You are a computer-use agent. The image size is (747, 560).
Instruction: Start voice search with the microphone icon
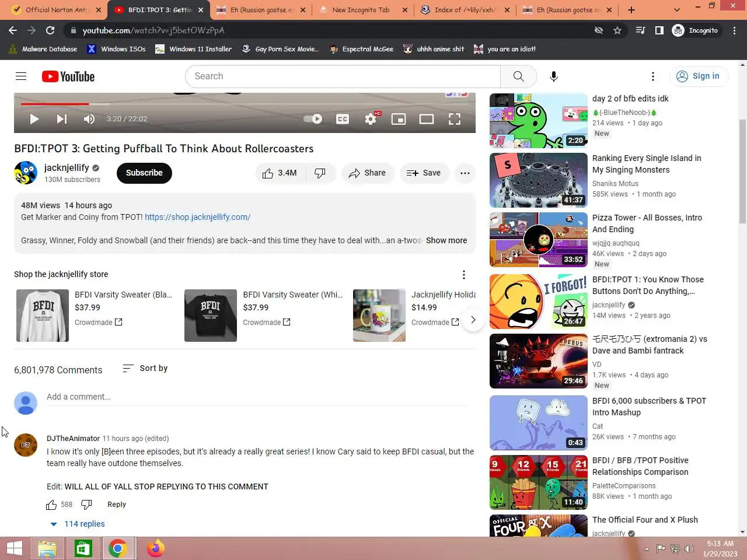pyautogui.click(x=554, y=76)
